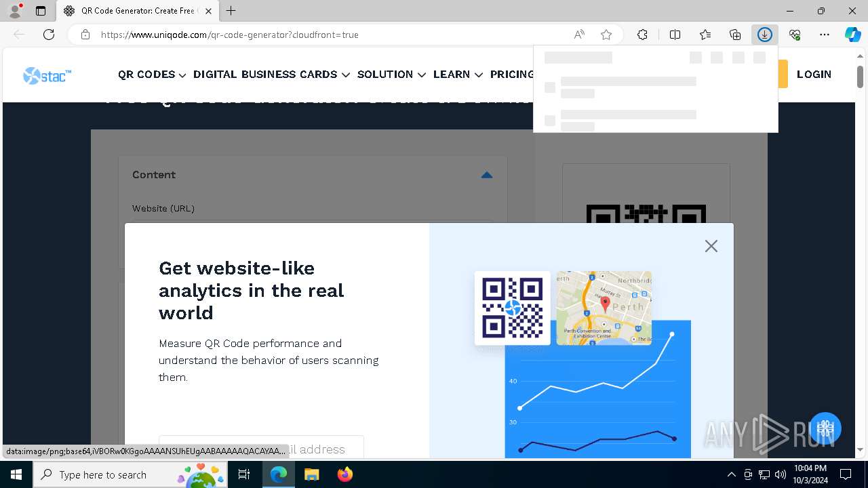Add this page to favorites star
Screen dimensions: 868x488
[x=606, y=35]
